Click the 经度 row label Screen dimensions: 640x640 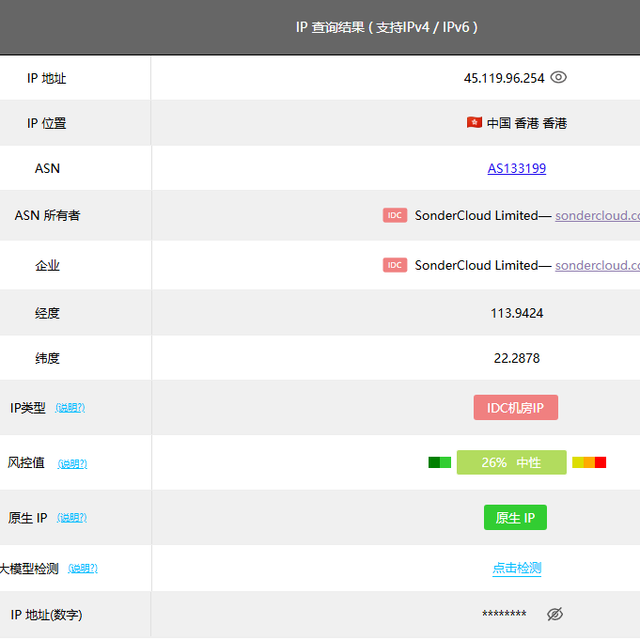47,313
